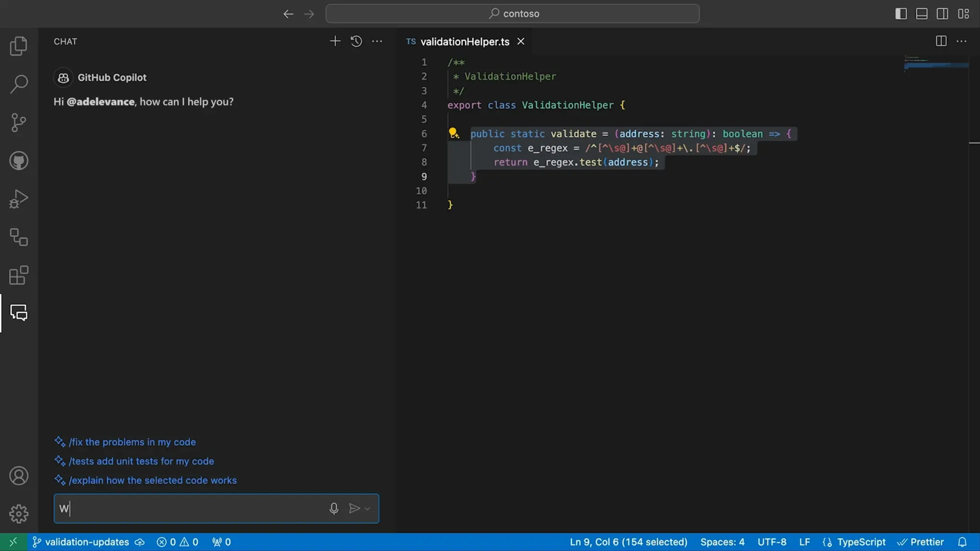Click the microphone voice input icon
Screen dimensions: 980x551
click(334, 508)
